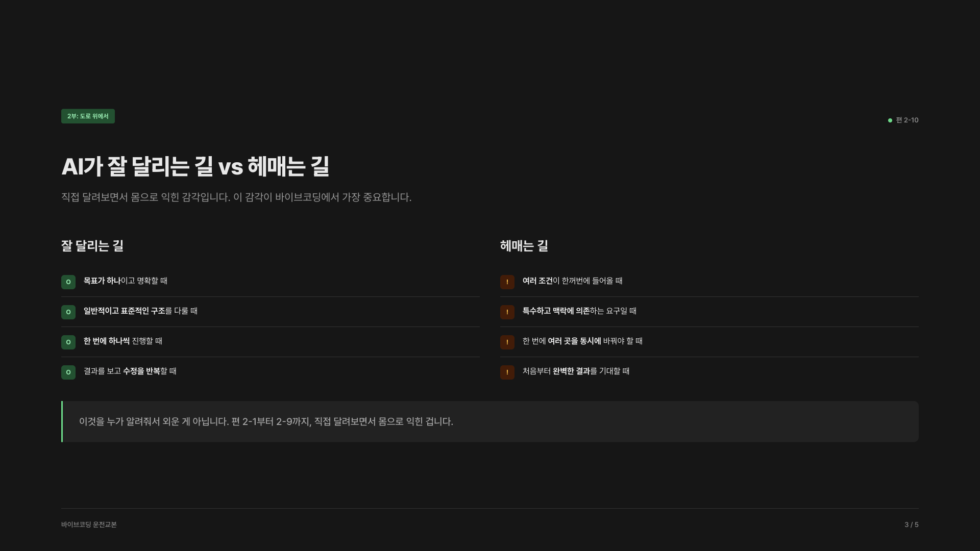Click the main title 'AI가 잘 달리는 길 vs 헤매는 길'

click(195, 167)
